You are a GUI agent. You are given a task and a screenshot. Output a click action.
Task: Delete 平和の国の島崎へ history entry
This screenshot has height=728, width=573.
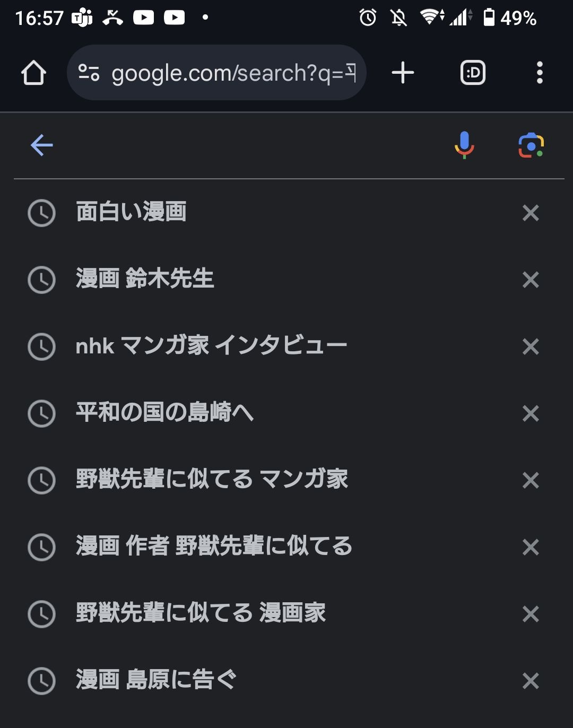point(531,413)
